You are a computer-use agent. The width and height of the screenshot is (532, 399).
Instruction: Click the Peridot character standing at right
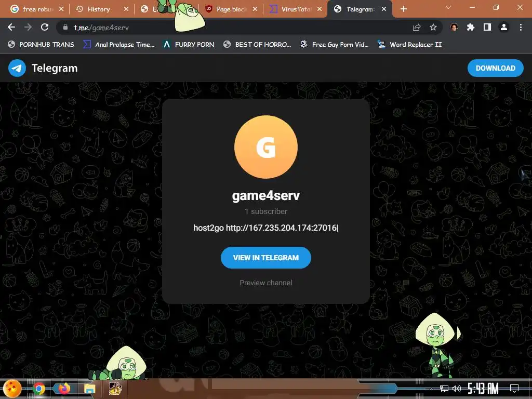click(437, 345)
